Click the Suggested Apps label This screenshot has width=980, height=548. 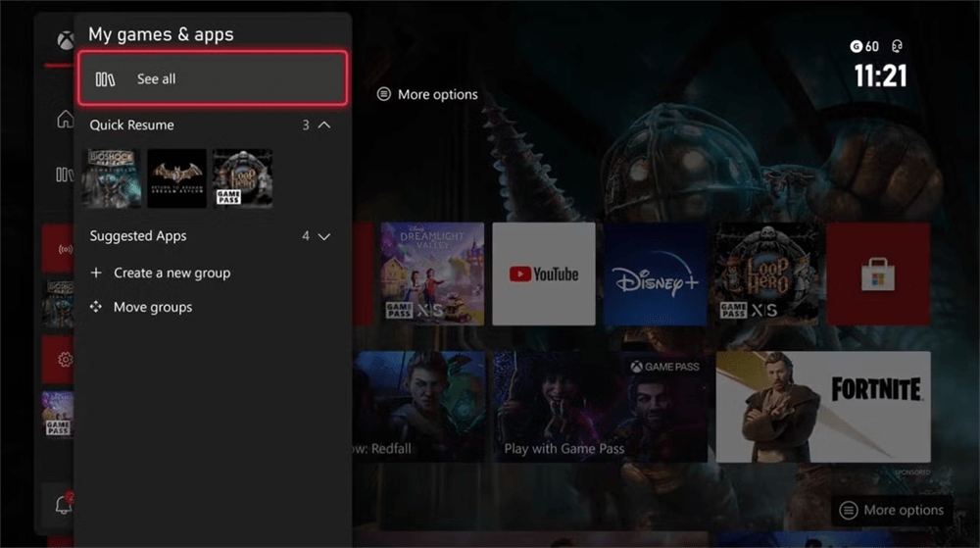[138, 236]
